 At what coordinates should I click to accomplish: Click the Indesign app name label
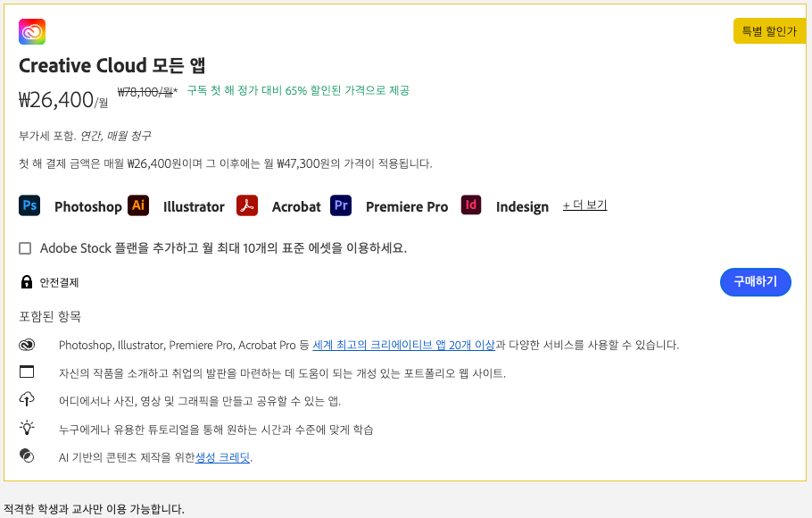coord(522,207)
